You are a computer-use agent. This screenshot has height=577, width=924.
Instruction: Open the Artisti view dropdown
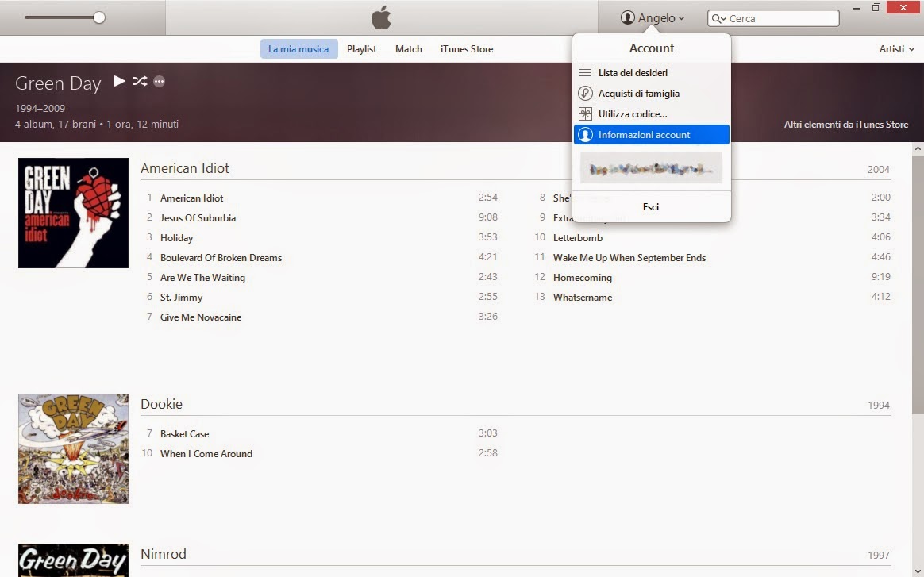pyautogui.click(x=896, y=49)
